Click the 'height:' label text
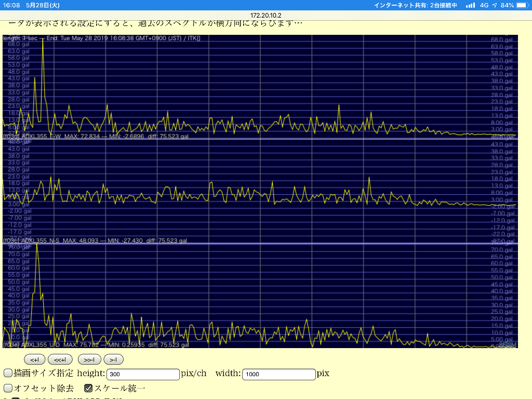The width and height of the screenshot is (532, 399). (x=91, y=373)
